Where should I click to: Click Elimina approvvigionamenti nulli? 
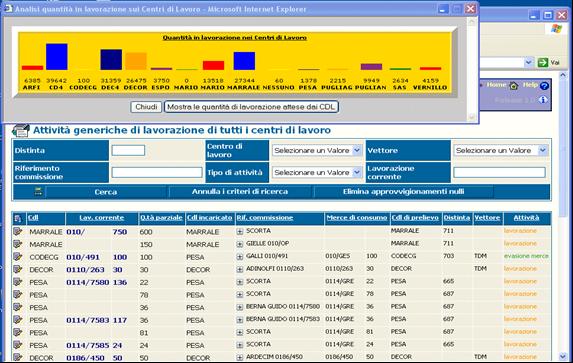403,192
